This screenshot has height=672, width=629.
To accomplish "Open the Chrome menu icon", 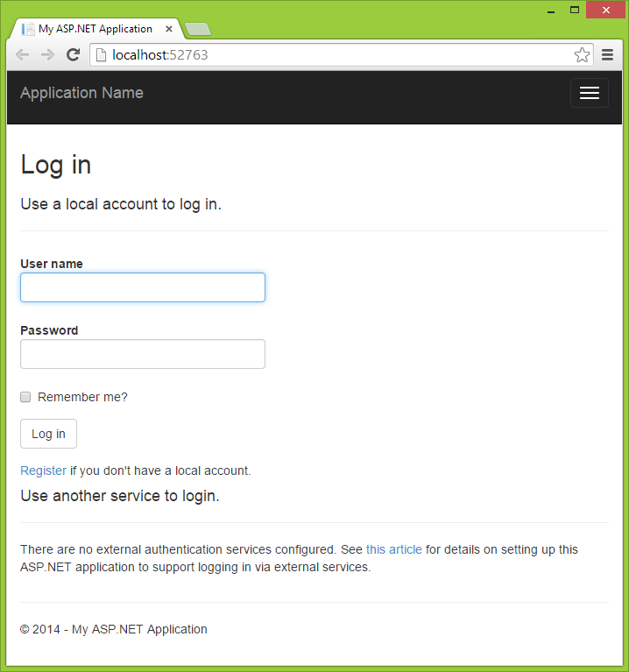I will [608, 55].
